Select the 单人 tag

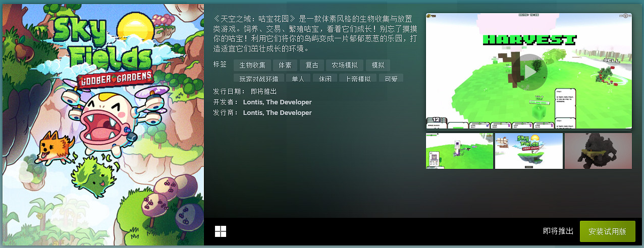298,79
